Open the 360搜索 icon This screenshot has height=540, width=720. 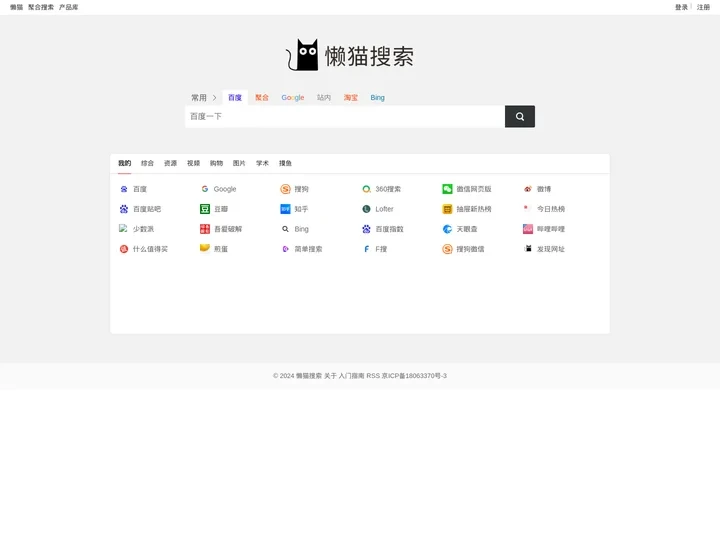pyautogui.click(x=366, y=189)
